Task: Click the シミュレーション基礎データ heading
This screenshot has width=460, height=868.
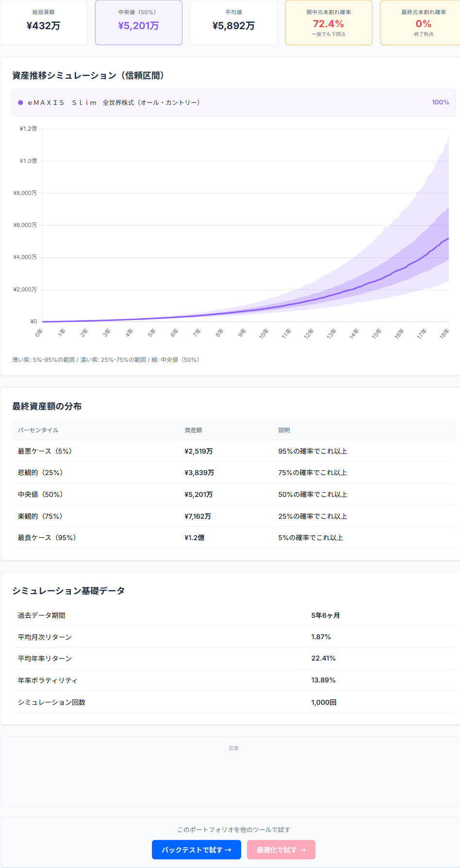Action: coord(68,591)
